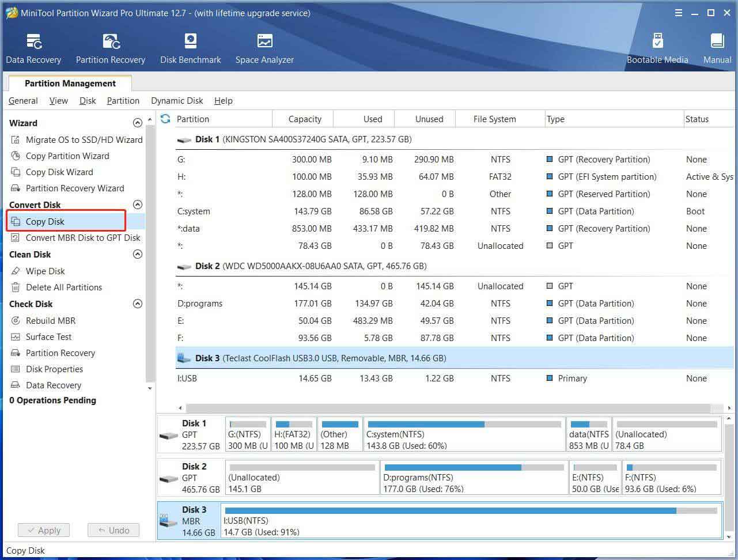
Task: Select the I:USB partition row
Action: pyautogui.click(x=456, y=379)
